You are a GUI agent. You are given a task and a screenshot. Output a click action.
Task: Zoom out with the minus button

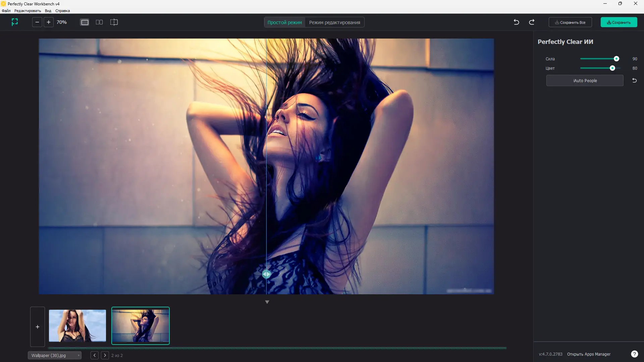[x=37, y=22]
